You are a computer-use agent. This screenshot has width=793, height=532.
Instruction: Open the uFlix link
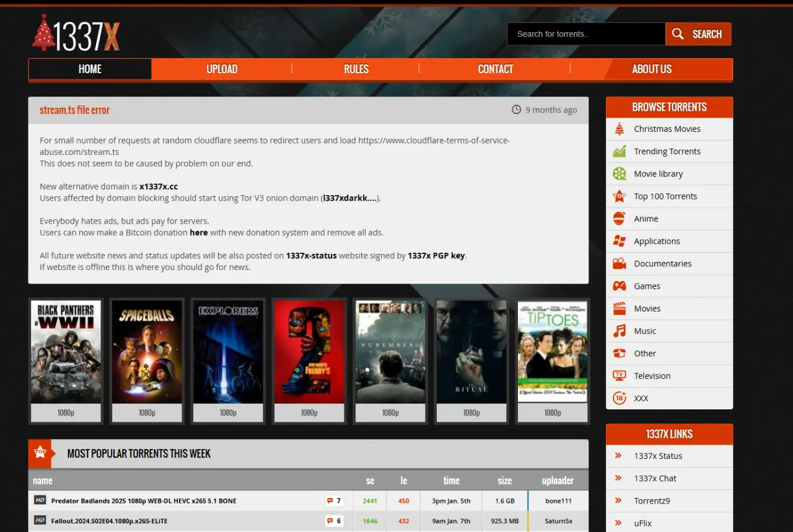click(643, 523)
